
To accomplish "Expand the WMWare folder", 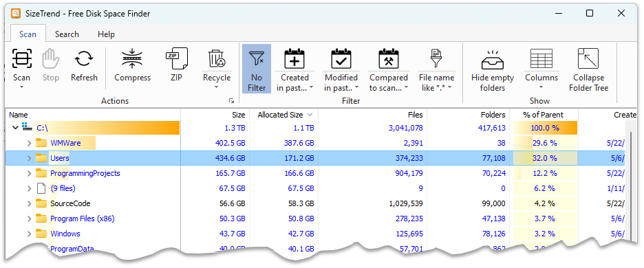I will click(x=29, y=143).
